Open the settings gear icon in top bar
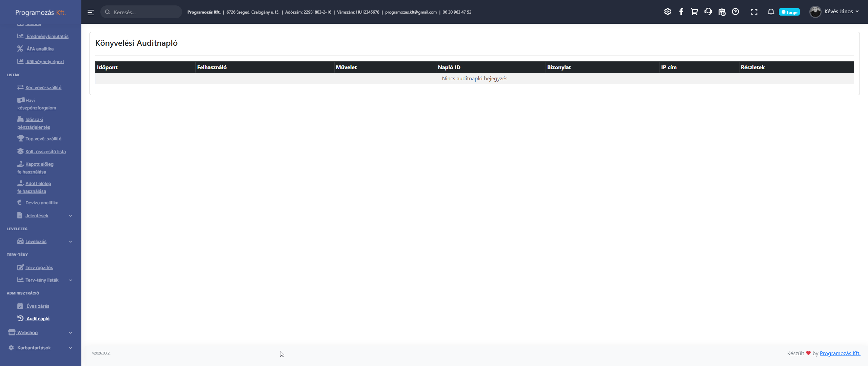The image size is (868, 366). pos(668,12)
